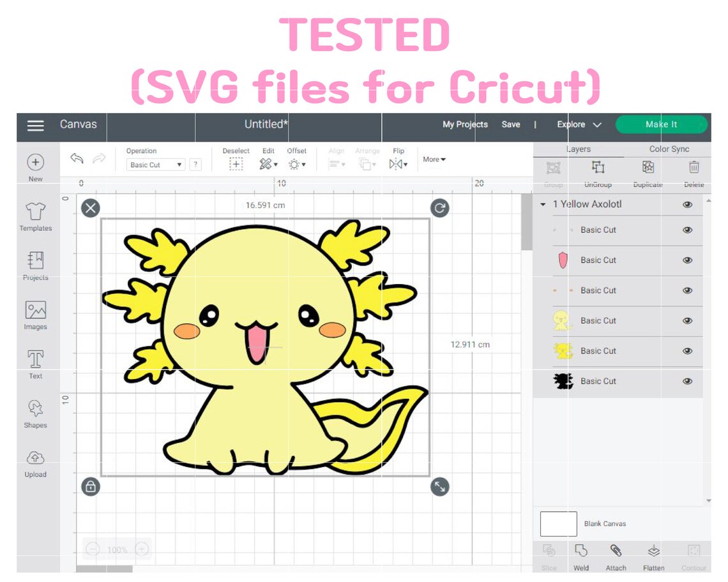Click the Make It button
Viewport: 728px width, 582px height.
pos(661,125)
